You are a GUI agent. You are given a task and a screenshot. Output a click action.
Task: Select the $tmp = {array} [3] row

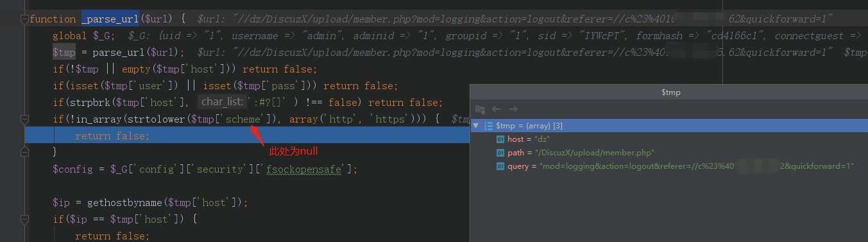pos(669,126)
